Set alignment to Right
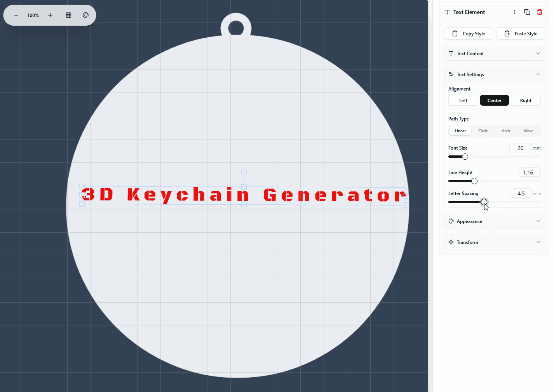 526,101
